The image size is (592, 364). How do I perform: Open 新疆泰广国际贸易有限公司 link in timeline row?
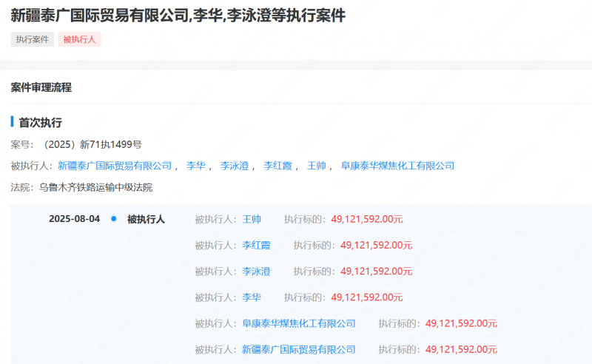(x=299, y=350)
